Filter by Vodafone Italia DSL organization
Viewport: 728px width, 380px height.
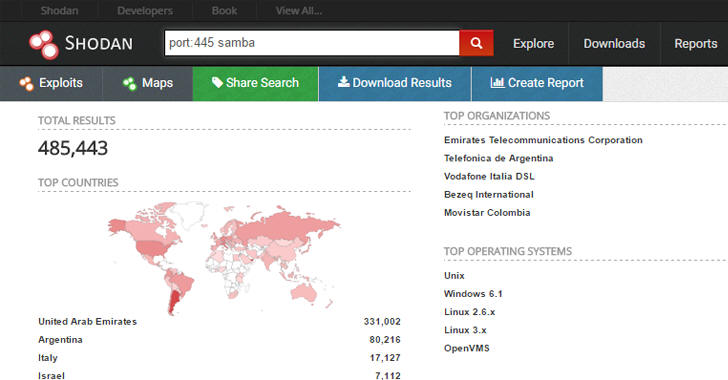[489, 176]
